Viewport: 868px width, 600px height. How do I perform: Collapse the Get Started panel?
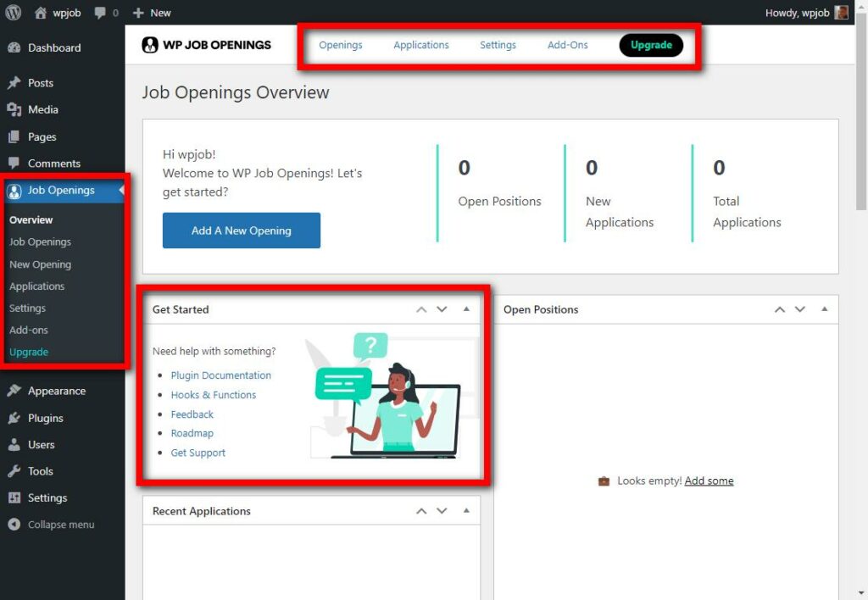click(x=466, y=308)
